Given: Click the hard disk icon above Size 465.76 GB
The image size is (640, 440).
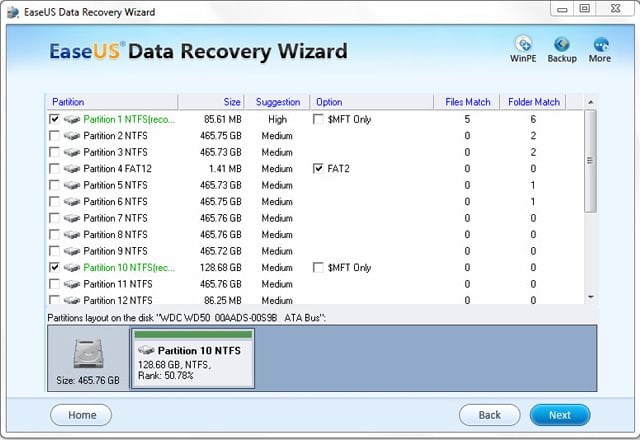Looking at the screenshot, I should (x=88, y=353).
